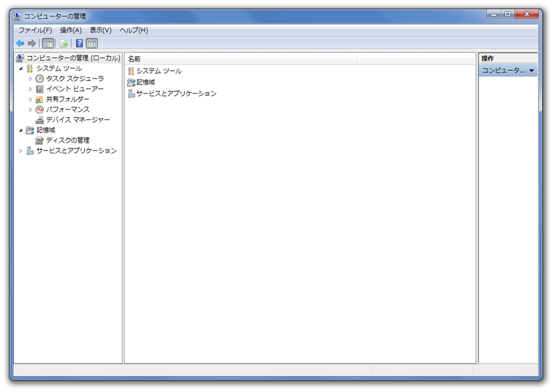
Task: Select タスク スケジューラ in the tree
Action: [75, 79]
